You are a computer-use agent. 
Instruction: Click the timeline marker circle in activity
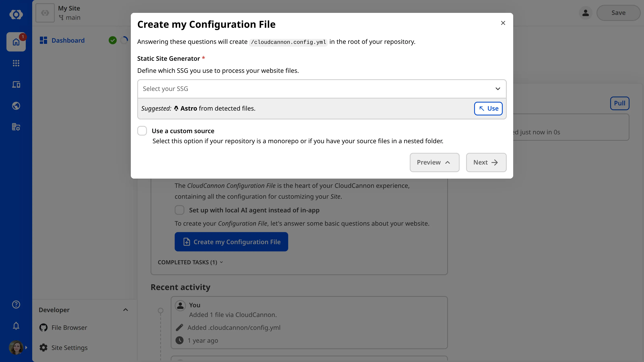161,311
